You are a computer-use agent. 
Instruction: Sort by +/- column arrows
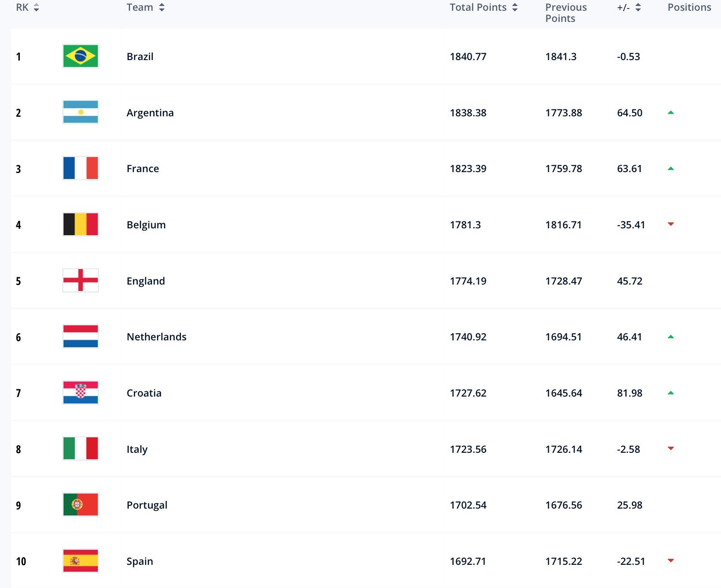(x=638, y=8)
